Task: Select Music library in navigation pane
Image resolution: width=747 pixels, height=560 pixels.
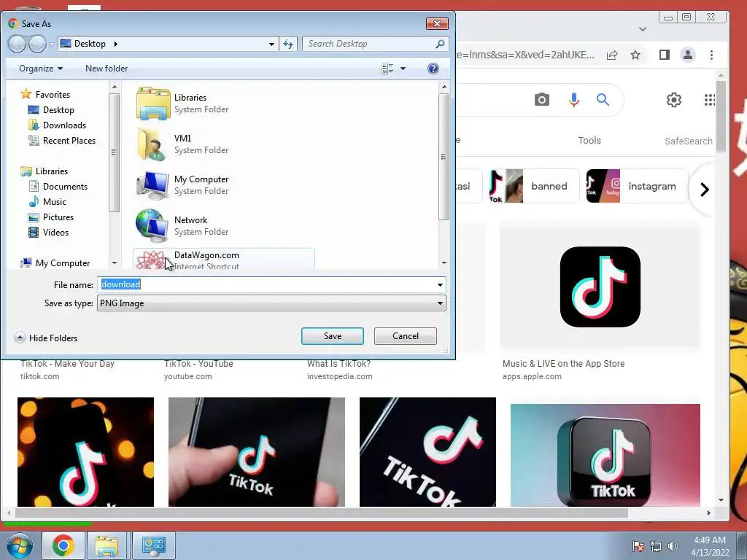Action: (47, 202)
